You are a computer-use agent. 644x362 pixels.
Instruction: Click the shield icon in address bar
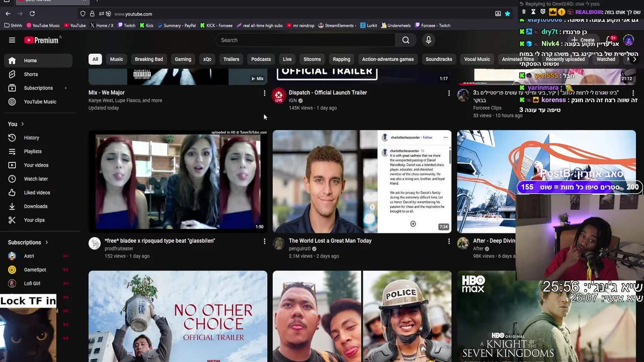click(x=83, y=14)
